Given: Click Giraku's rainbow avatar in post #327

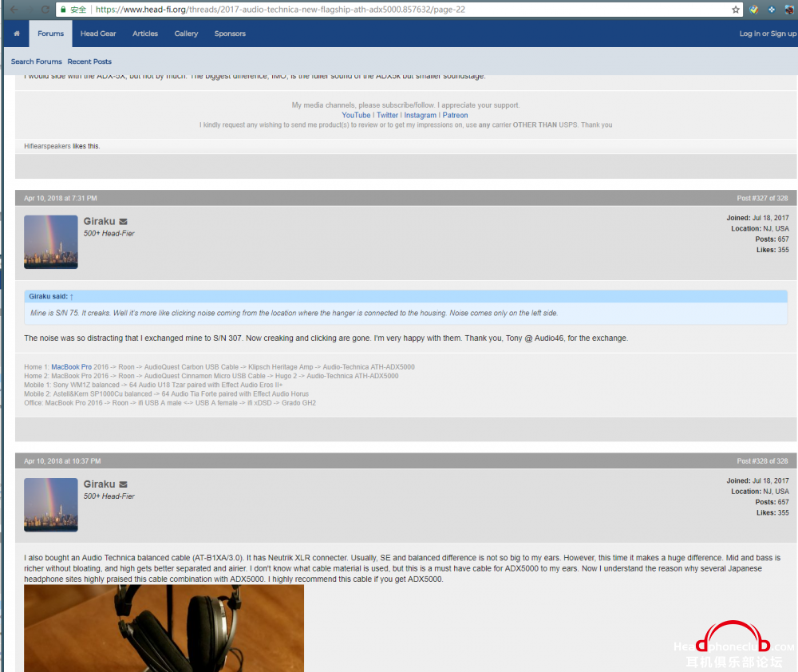Looking at the screenshot, I should pos(51,242).
